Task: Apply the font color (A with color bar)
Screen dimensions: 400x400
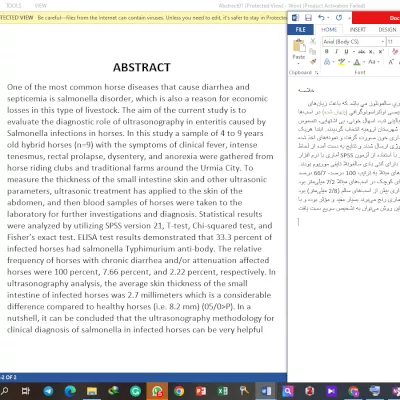Action: (x=357, y=62)
